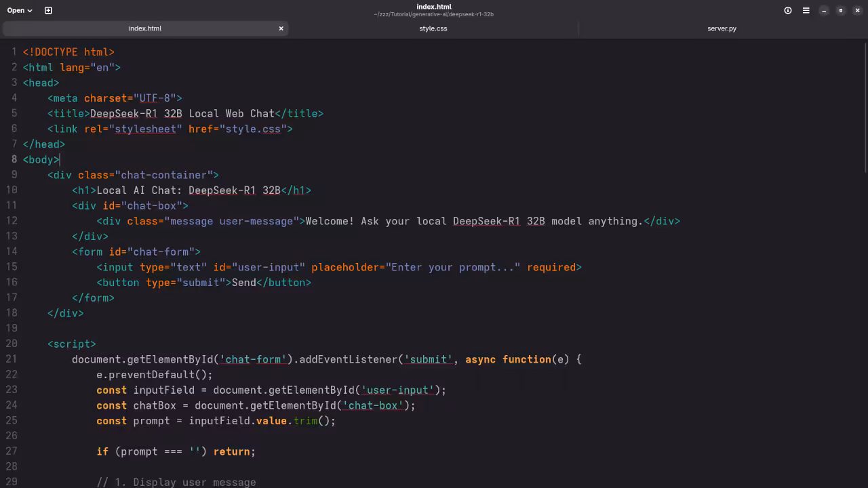This screenshot has width=868, height=488.
Task: Click the placeholder text "Enter your prompt..."
Action: 454,267
